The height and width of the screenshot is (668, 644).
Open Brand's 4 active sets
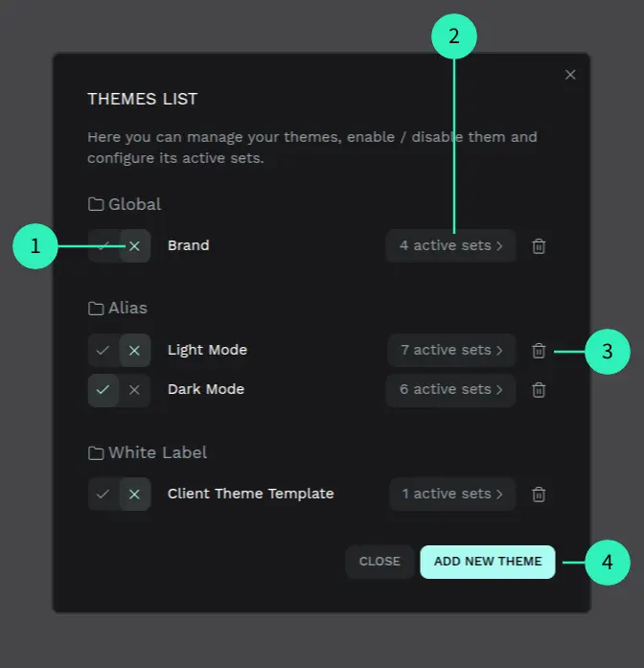pyautogui.click(x=450, y=246)
